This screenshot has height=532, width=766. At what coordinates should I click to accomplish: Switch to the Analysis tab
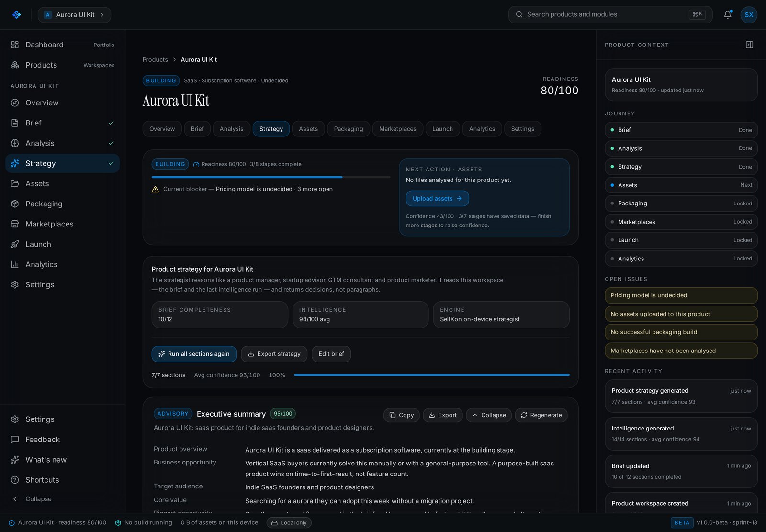(231, 129)
